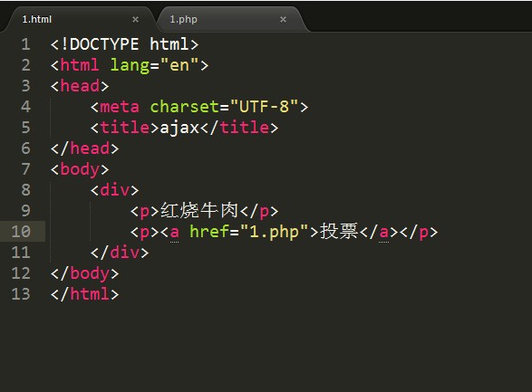Viewport: 532px width, 392px height.
Task: Click the link text 投票
Action: point(339,232)
